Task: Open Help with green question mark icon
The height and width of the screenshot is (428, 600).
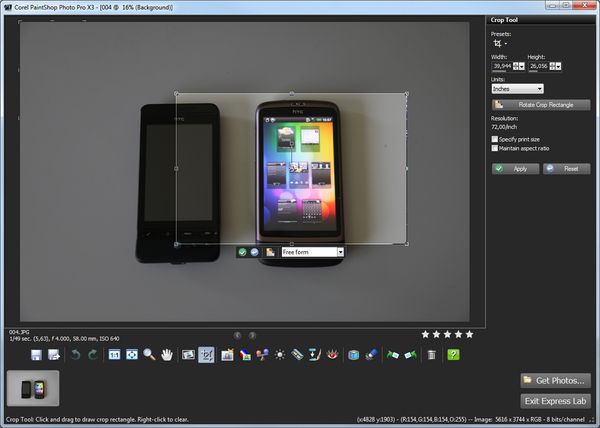Action: [x=454, y=355]
